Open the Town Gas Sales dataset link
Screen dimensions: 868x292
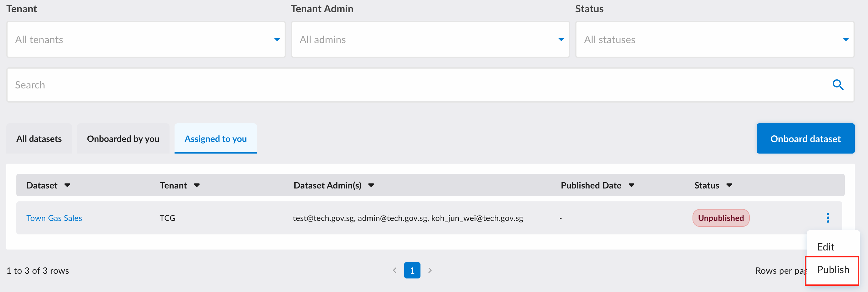tap(54, 218)
